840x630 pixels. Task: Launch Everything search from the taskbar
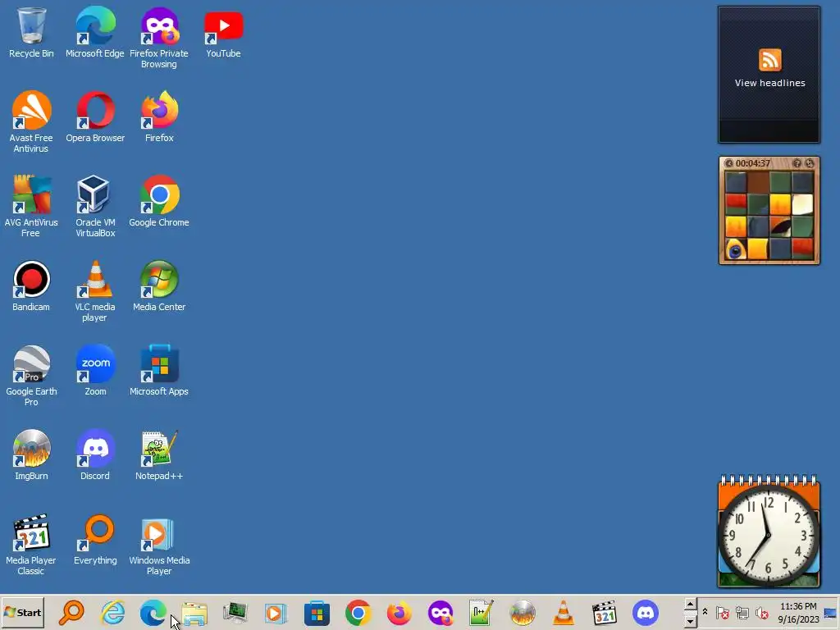(71, 613)
